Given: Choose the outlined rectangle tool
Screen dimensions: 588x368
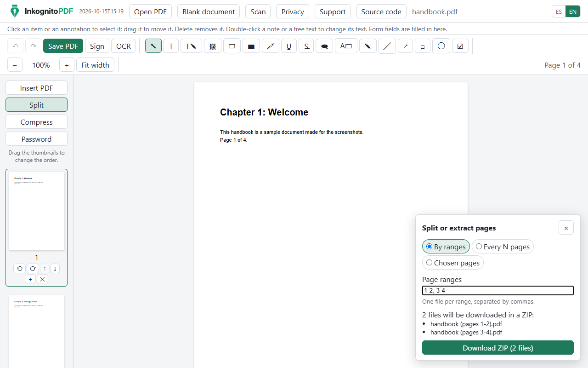Looking at the screenshot, I should (232, 46).
